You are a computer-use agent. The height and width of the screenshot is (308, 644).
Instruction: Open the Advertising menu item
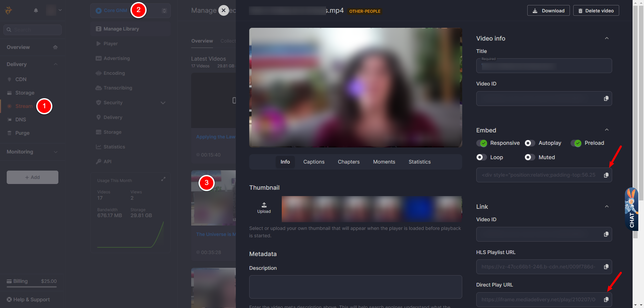[116, 58]
